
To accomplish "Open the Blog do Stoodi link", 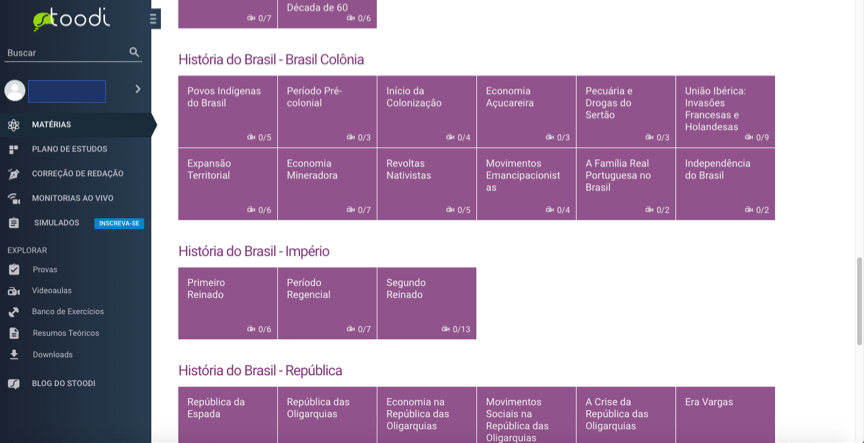I will coord(63,383).
